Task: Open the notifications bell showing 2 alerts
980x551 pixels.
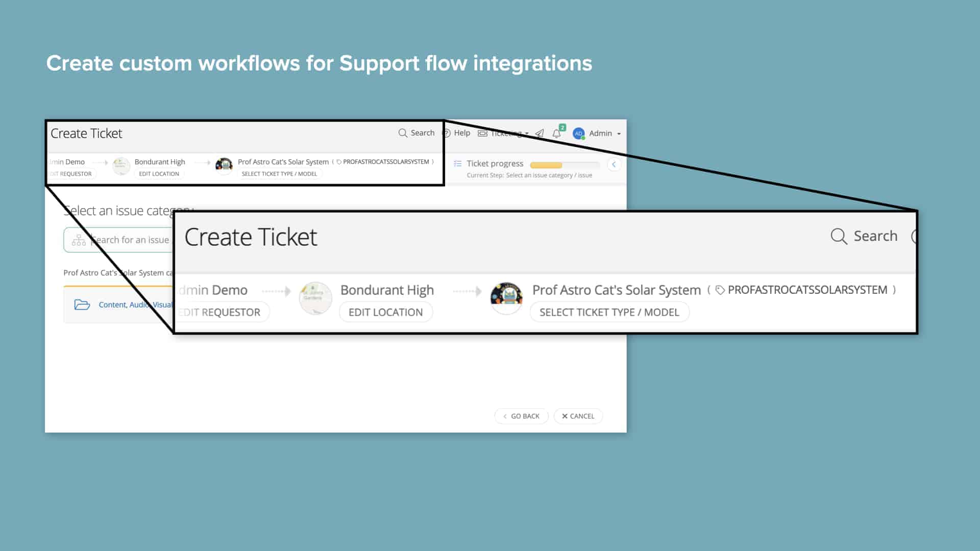Action: 556,134
